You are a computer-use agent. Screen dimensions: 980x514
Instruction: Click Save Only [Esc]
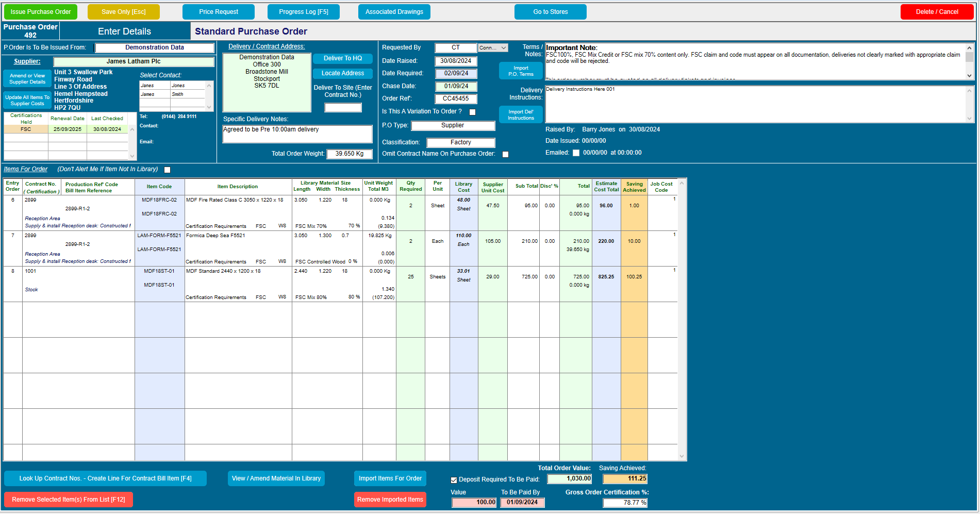click(x=123, y=11)
